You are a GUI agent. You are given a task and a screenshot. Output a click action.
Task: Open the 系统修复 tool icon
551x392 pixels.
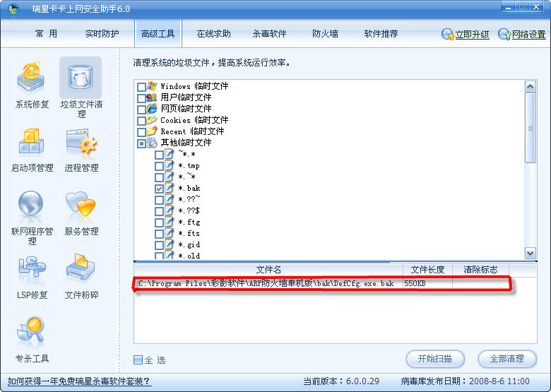coord(31,78)
